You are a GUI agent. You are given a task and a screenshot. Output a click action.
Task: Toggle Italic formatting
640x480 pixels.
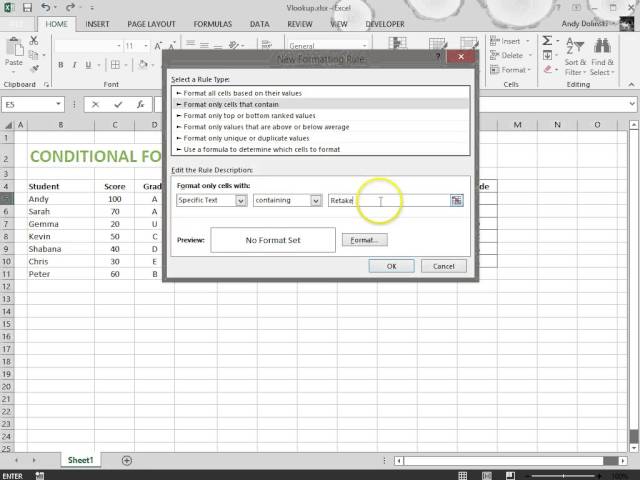pos(74,64)
